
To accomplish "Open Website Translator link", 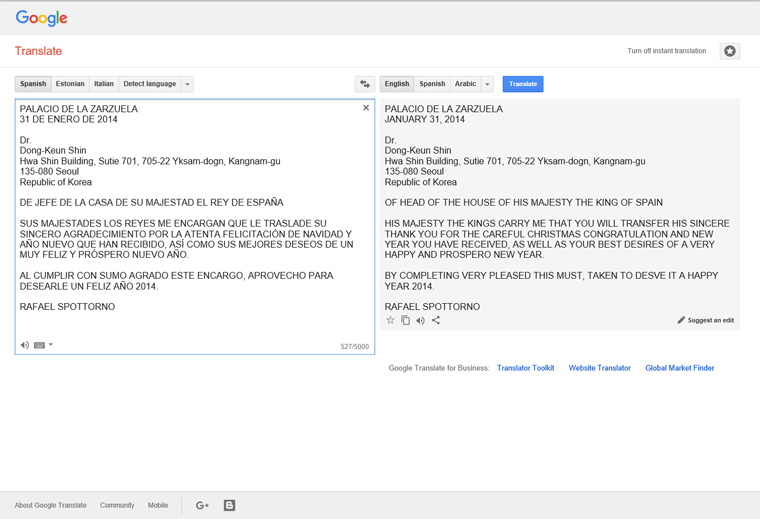I will coord(600,368).
